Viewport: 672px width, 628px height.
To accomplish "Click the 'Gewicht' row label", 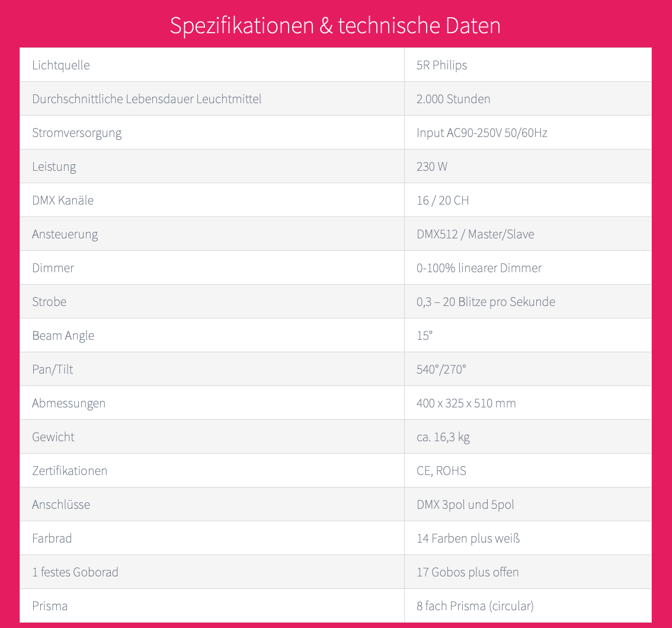I will click(53, 437).
